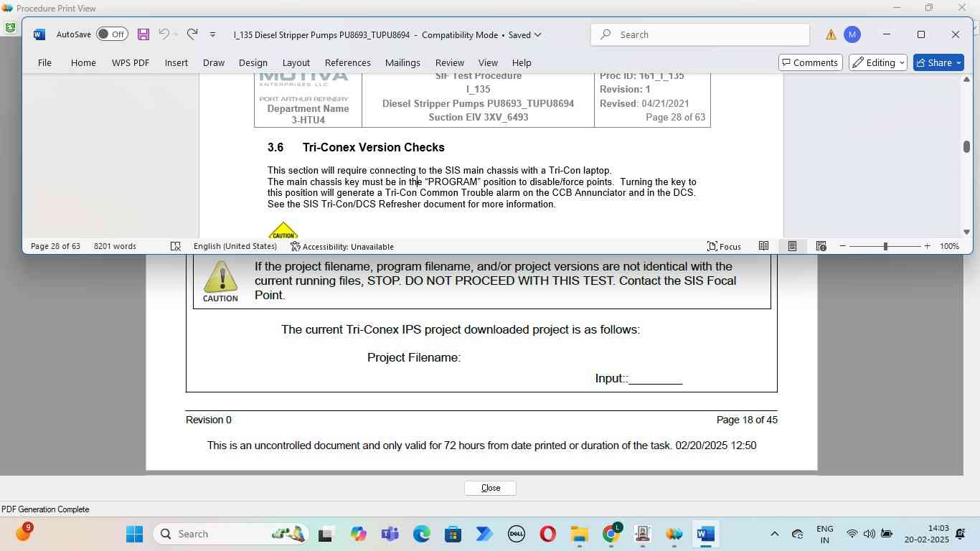
Task: Switch to the Review tab
Action: point(450,62)
